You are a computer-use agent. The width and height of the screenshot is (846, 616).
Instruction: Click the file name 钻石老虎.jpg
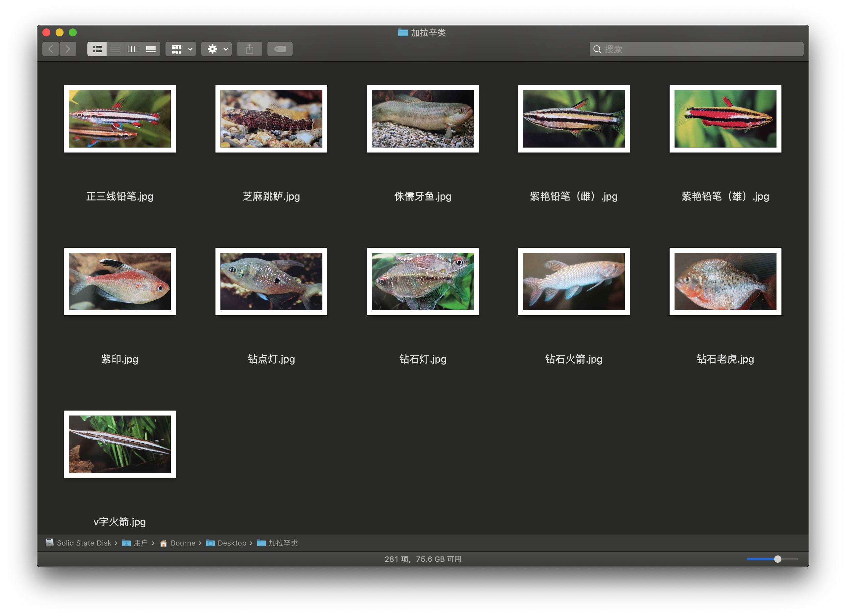pos(725,360)
